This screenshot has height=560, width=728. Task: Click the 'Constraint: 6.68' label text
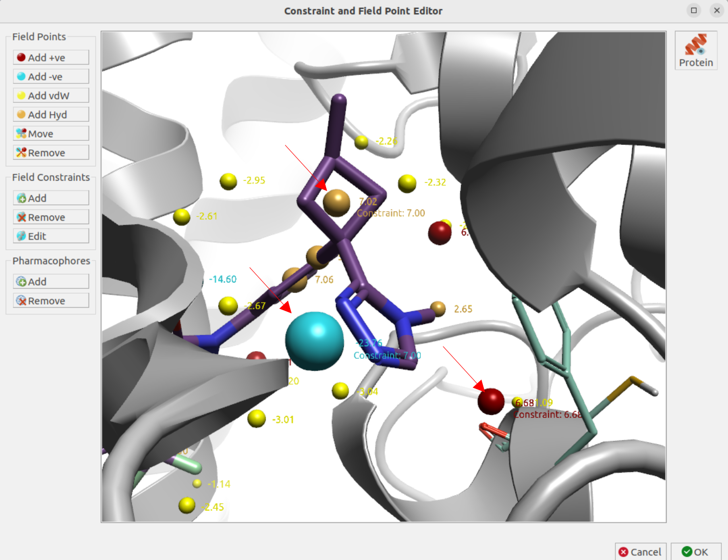548,414
